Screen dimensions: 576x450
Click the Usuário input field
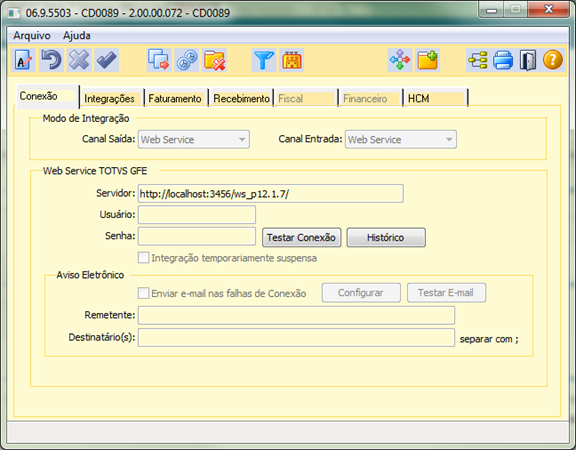[197, 215]
